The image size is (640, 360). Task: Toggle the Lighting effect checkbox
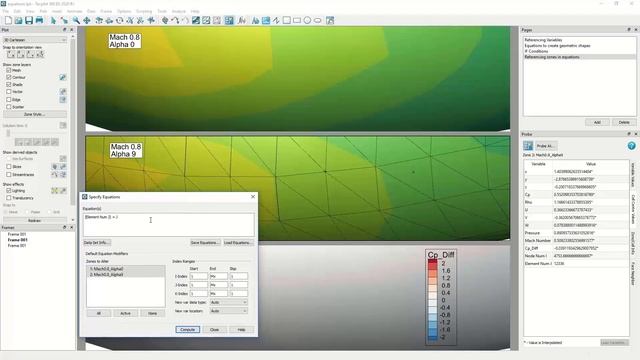click(9, 191)
